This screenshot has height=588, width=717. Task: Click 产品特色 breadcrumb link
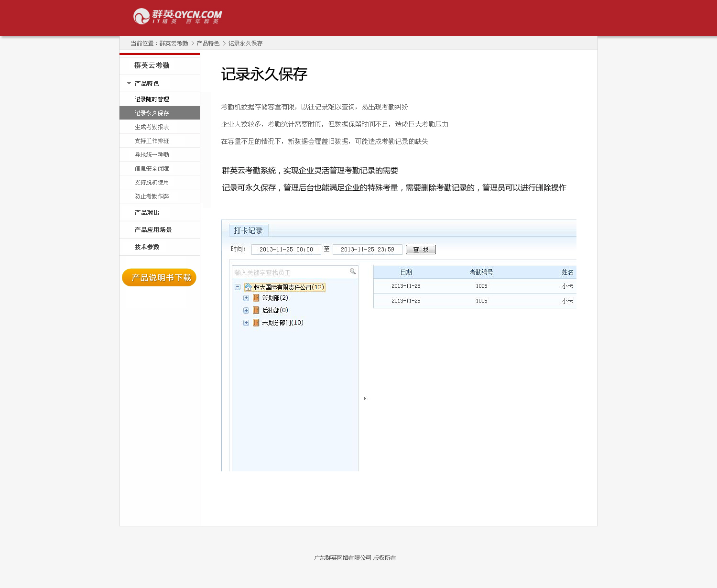208,43
